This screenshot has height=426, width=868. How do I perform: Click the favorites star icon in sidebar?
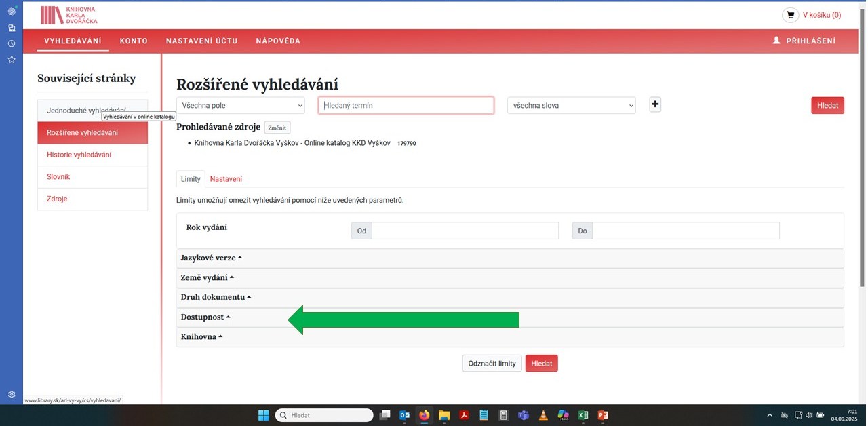(12, 60)
